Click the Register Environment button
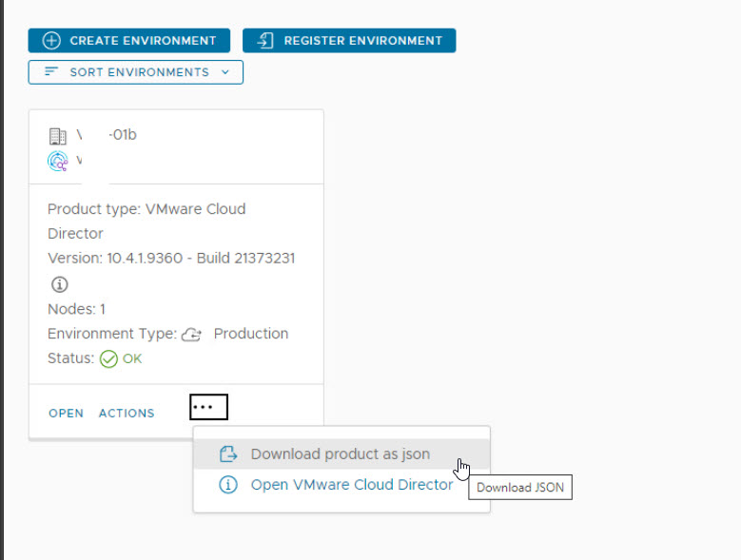Viewport: 741px width, 560px height. 349,41
